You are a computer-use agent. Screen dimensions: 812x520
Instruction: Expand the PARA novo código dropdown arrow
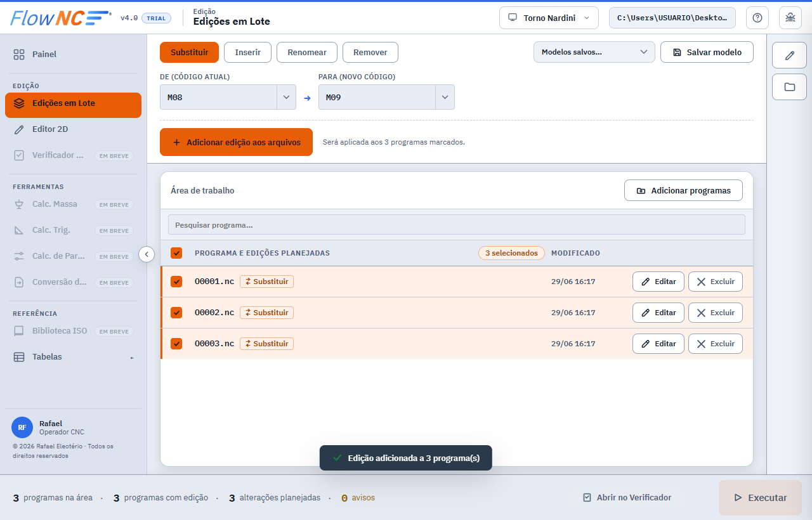[445, 97]
